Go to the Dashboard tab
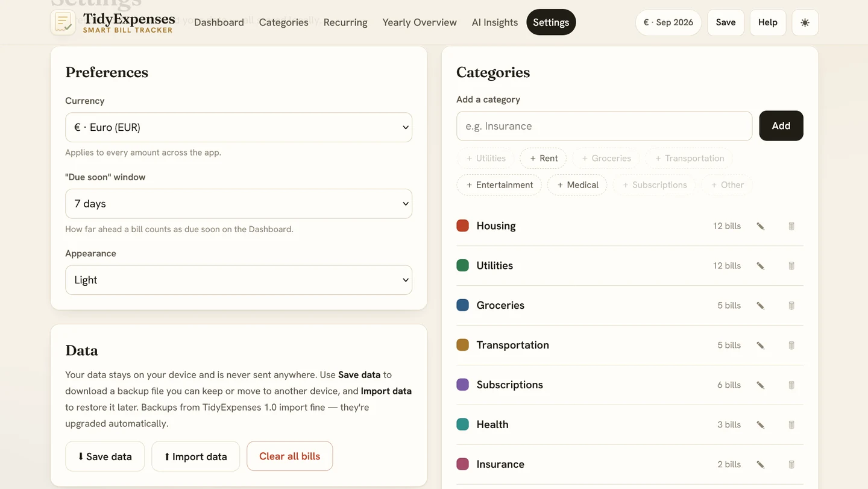This screenshot has width=868, height=489. (x=219, y=22)
